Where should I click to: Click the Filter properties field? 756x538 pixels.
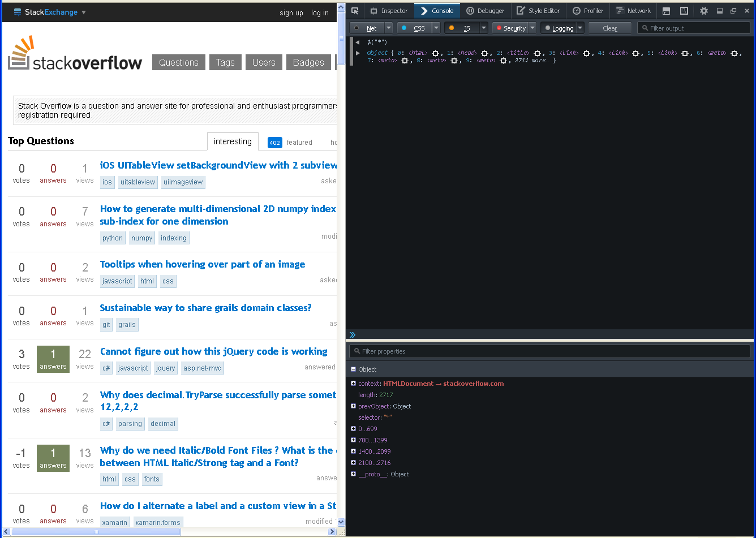click(x=549, y=351)
